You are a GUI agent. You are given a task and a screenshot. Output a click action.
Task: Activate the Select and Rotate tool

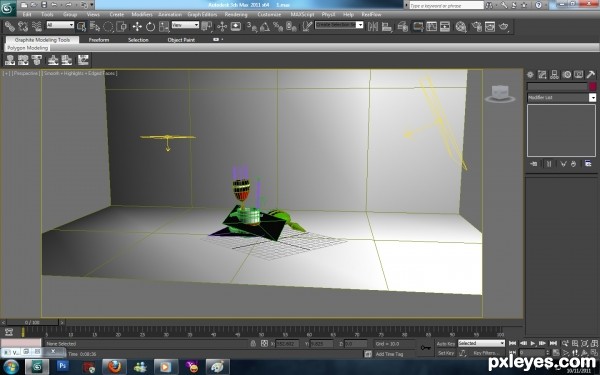coord(150,26)
